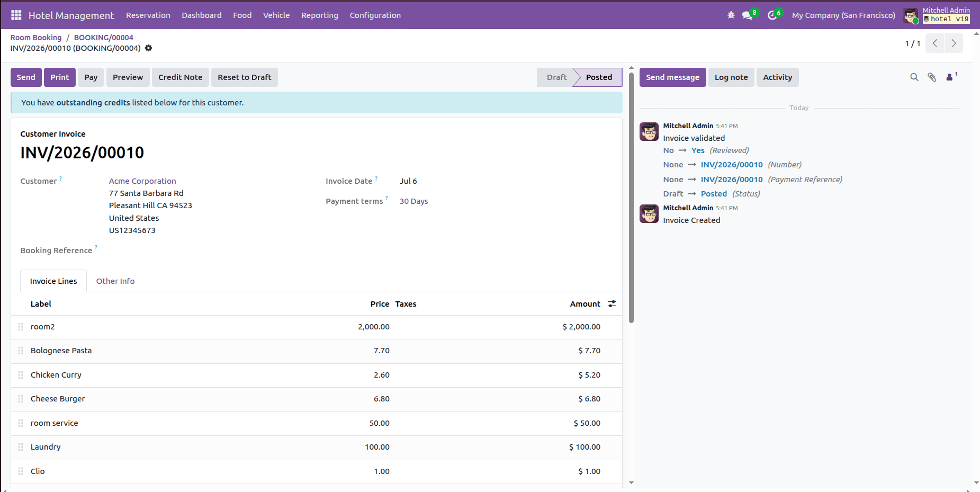Screen dimensions: 980x492
Task: Select the Draft status stage
Action: click(x=556, y=77)
